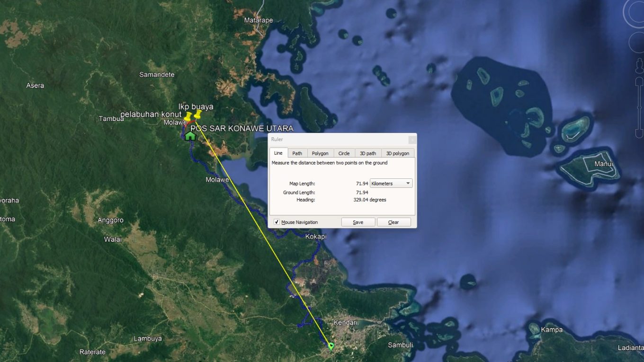
Task: Click the Line tab in Ruler
Action: click(x=278, y=153)
